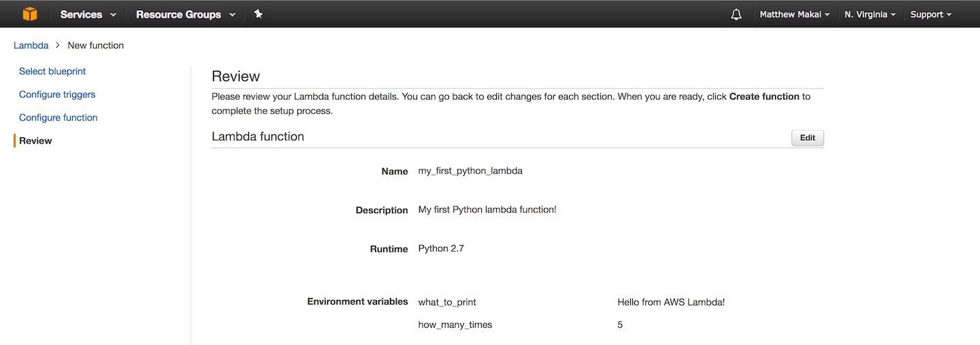Open the N. Virginia region selector
This screenshot has height=345, width=980.
point(870,14)
